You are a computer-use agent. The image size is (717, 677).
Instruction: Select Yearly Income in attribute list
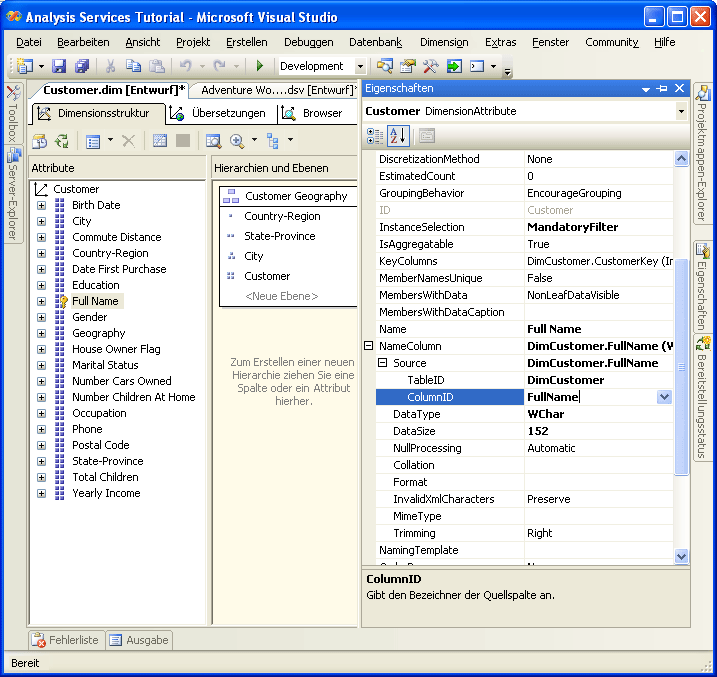pyautogui.click(x=106, y=493)
